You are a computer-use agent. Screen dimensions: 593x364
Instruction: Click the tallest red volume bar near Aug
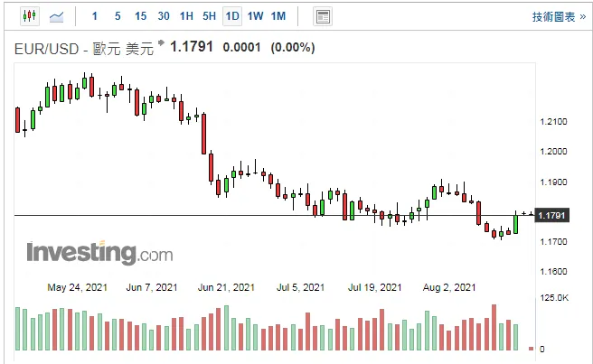494,327
